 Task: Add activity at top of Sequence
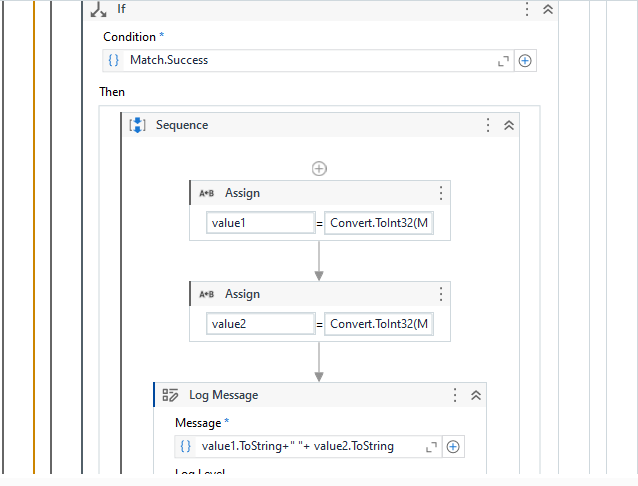click(319, 169)
